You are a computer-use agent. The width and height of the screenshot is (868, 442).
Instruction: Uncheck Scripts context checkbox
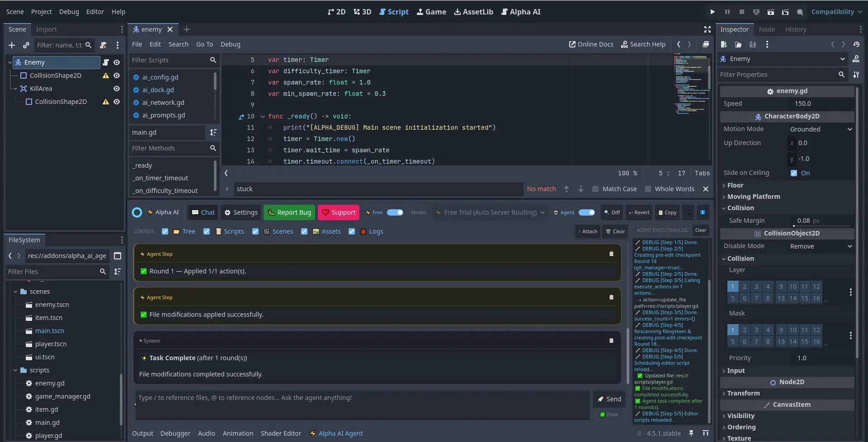click(x=207, y=231)
